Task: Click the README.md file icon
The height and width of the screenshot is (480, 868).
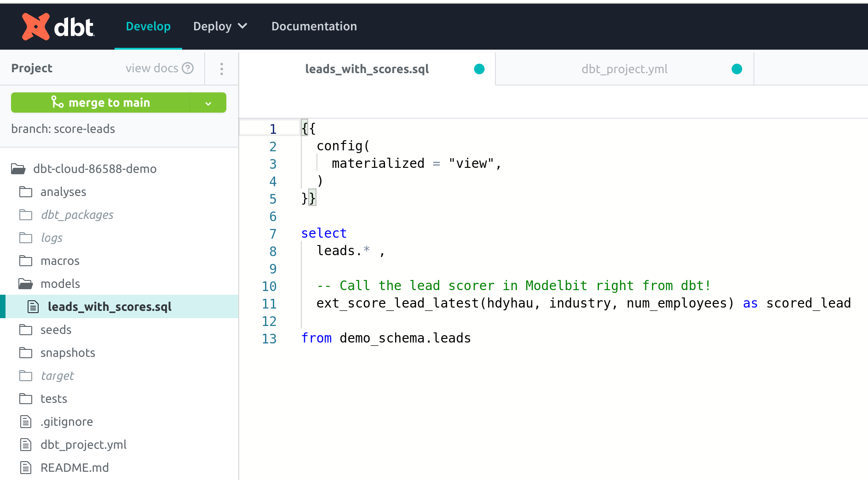Action: click(x=25, y=468)
